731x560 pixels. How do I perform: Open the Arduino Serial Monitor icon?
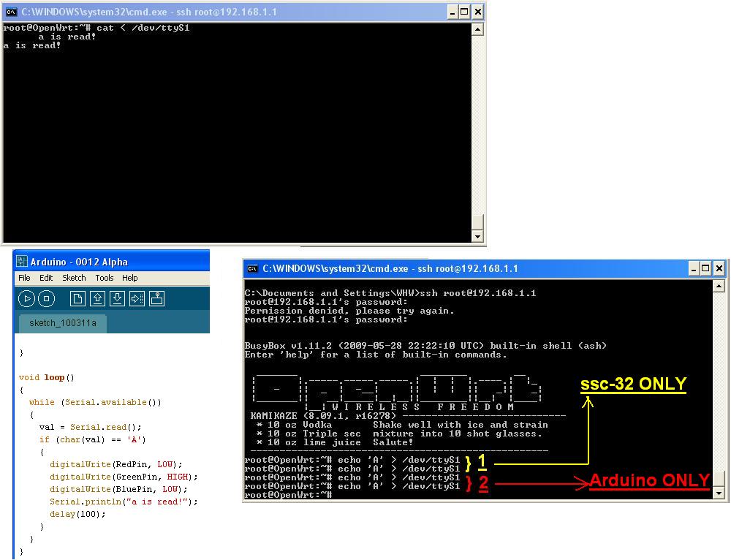156,299
